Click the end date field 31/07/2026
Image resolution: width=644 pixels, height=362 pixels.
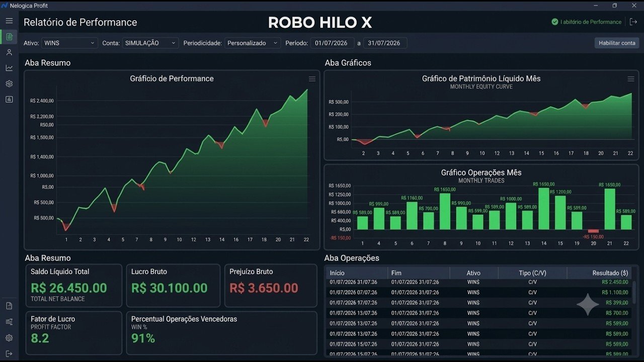click(x=385, y=43)
